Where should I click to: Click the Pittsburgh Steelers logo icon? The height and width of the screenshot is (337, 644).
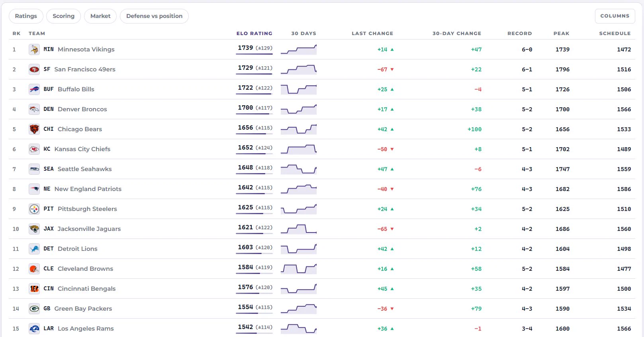pyautogui.click(x=34, y=209)
